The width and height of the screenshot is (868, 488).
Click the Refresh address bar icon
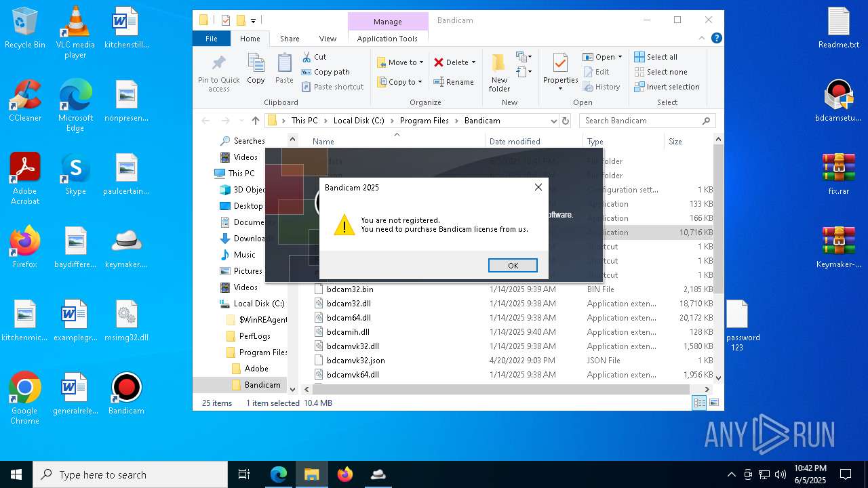click(566, 121)
